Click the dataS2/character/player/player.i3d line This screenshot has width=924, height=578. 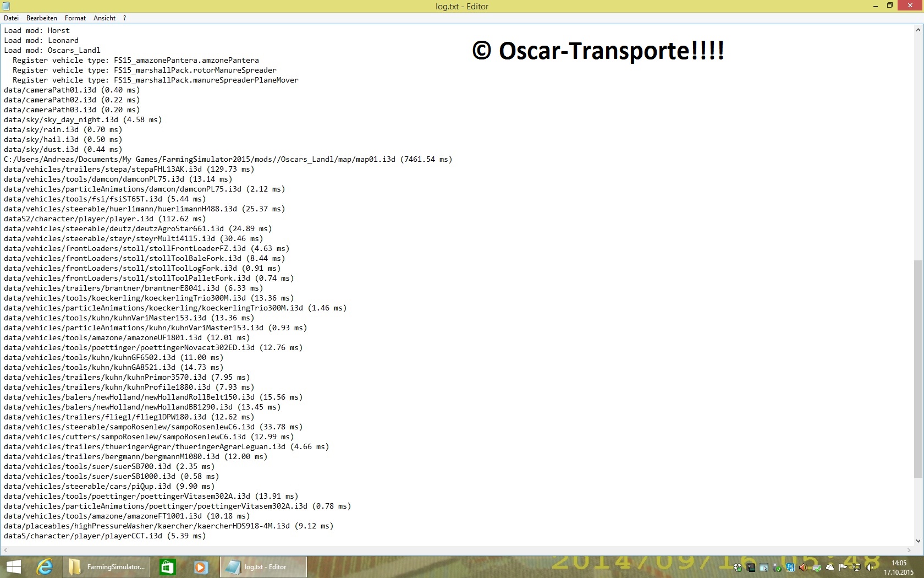point(105,219)
